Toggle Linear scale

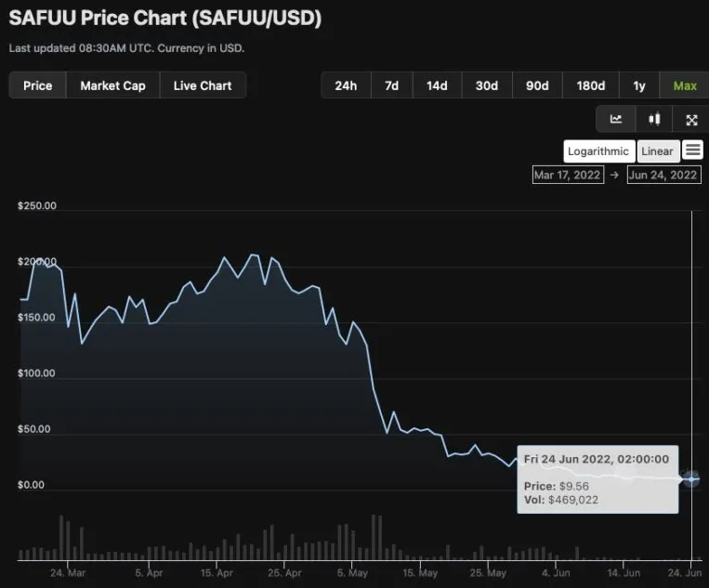pyautogui.click(x=658, y=151)
